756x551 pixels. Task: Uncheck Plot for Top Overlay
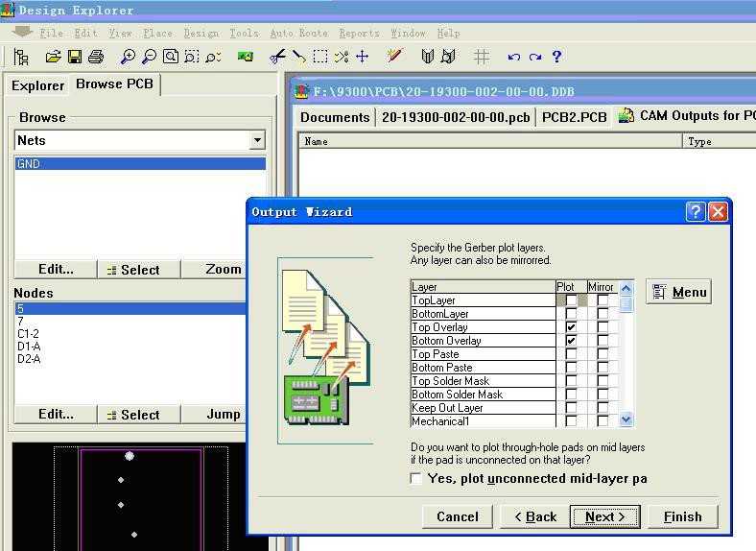[571, 327]
